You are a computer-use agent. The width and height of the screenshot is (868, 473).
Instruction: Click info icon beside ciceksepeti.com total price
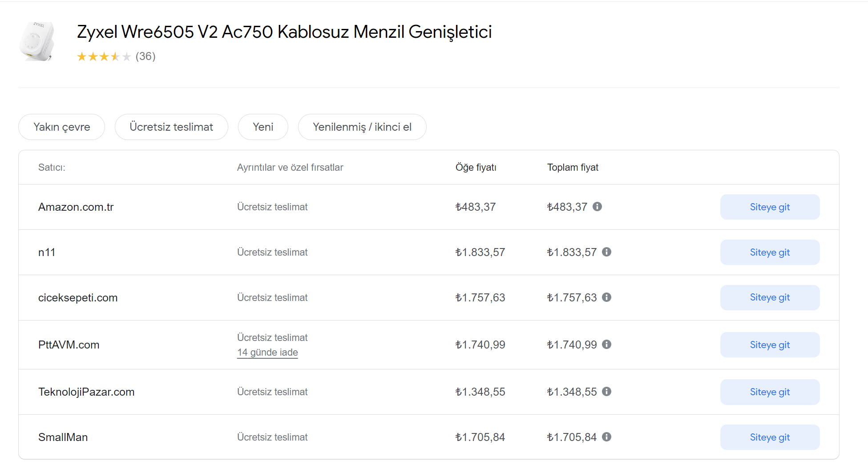606,297
